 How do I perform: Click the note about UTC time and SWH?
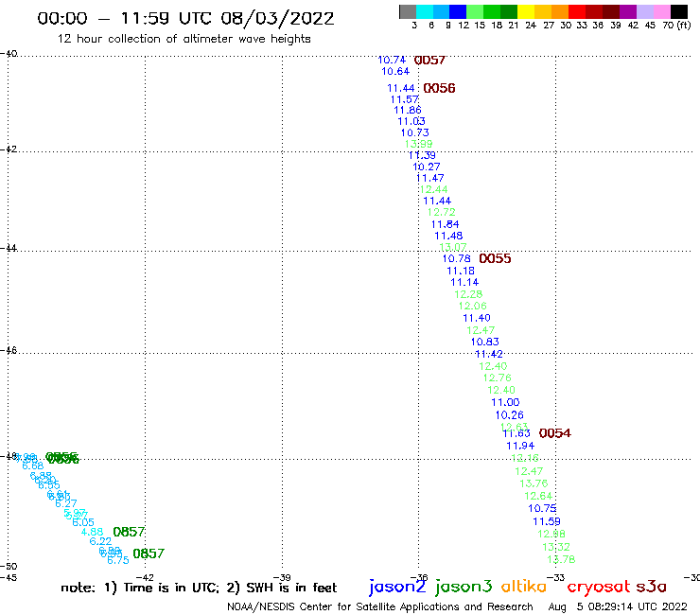click(199, 588)
